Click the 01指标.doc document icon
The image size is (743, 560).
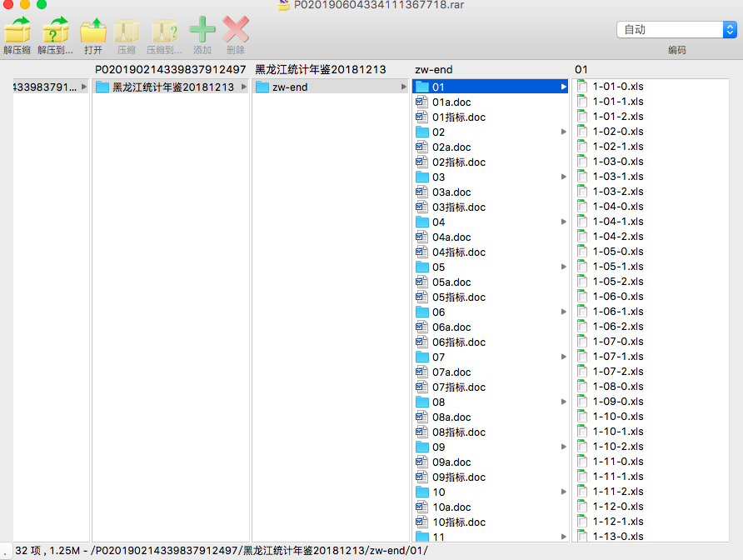(421, 117)
